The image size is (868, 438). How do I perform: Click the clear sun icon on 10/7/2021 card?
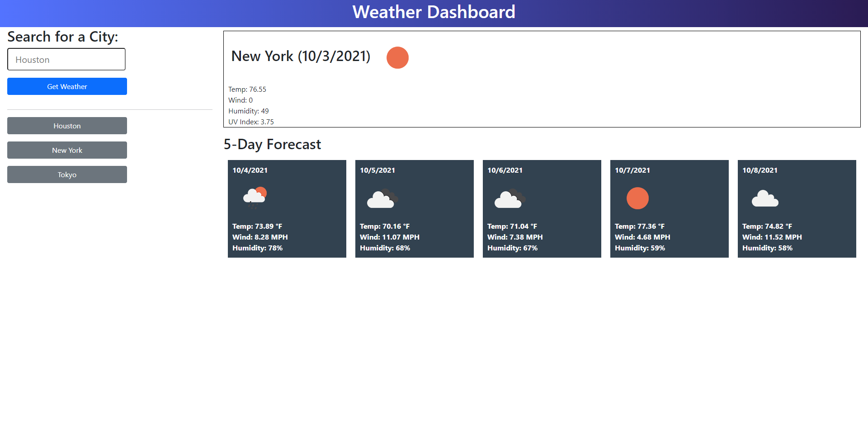tap(637, 198)
